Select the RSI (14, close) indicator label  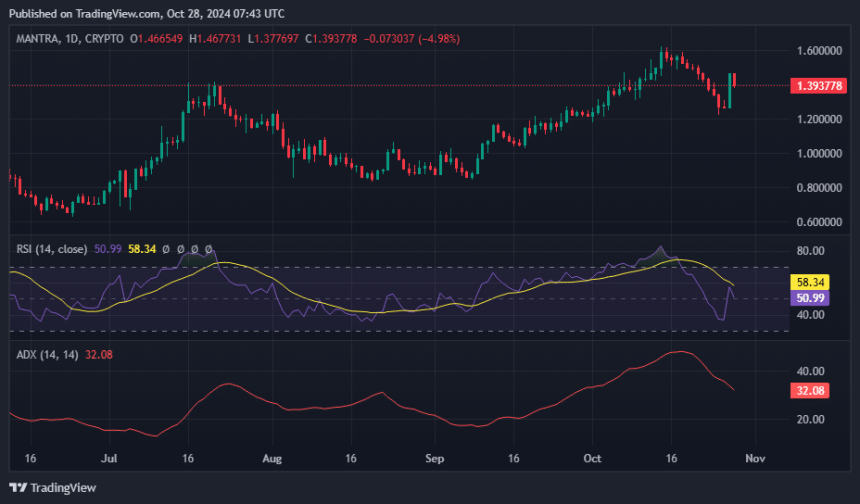point(53,248)
